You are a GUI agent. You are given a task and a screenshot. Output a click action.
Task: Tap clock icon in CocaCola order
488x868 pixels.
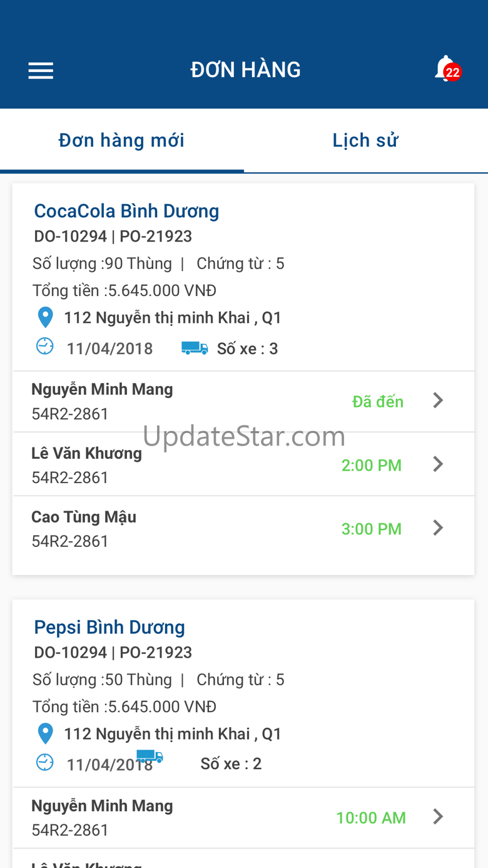pyautogui.click(x=45, y=347)
